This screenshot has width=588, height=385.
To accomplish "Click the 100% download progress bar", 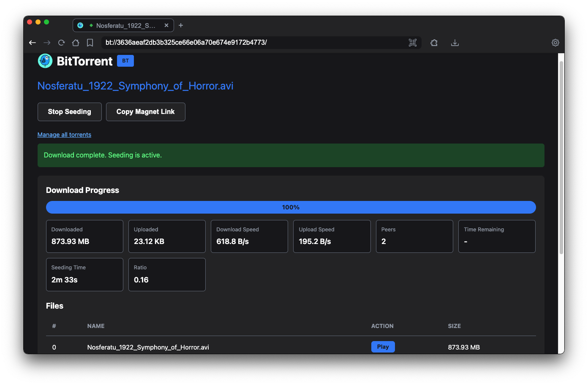I will pyautogui.click(x=291, y=207).
